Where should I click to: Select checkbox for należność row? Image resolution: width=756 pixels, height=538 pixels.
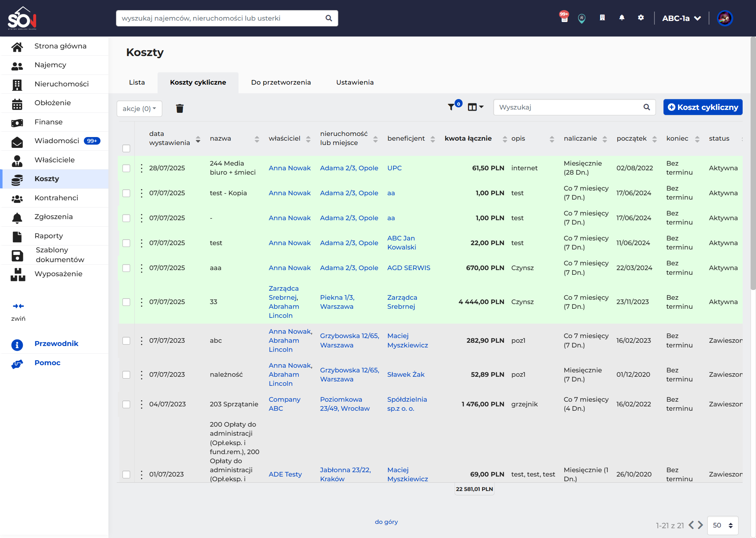pos(126,375)
